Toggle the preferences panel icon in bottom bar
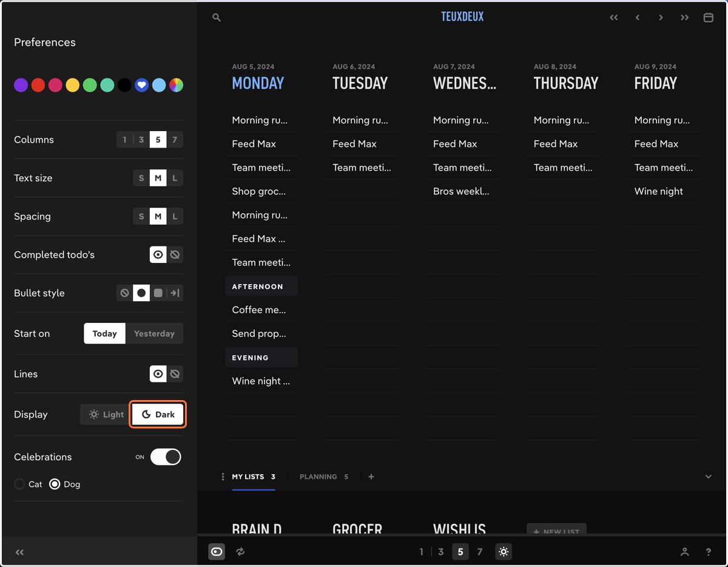 click(217, 552)
